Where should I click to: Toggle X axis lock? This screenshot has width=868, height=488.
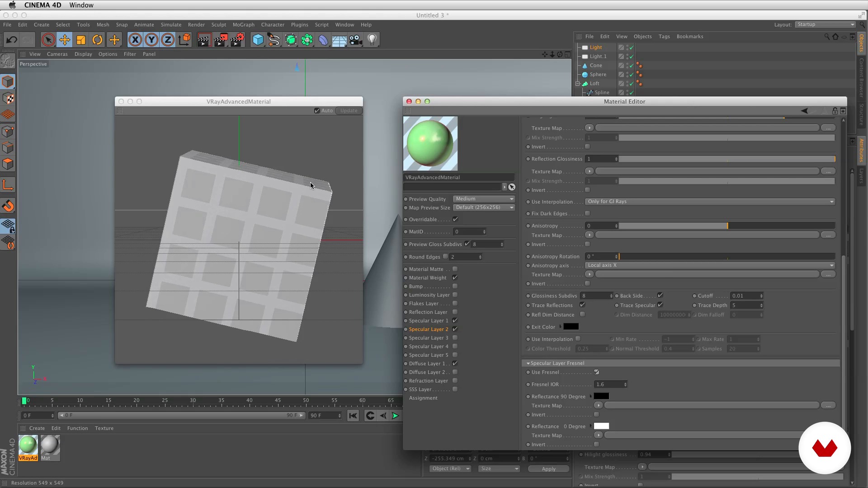tap(135, 40)
